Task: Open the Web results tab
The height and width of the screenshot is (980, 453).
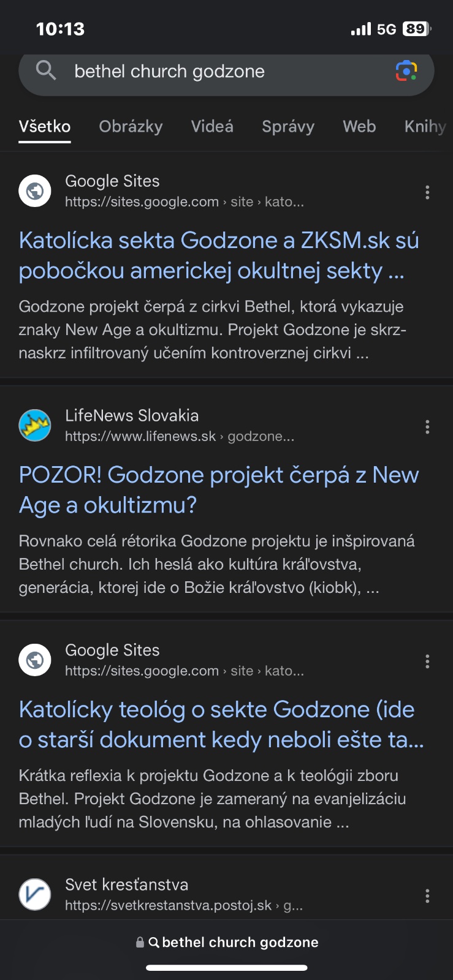Action: point(359,127)
